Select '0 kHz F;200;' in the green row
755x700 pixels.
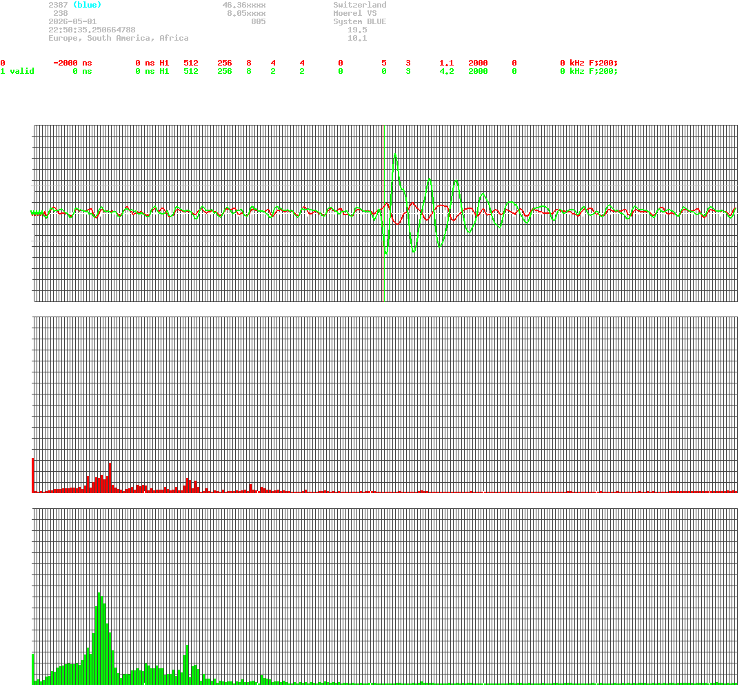(589, 71)
